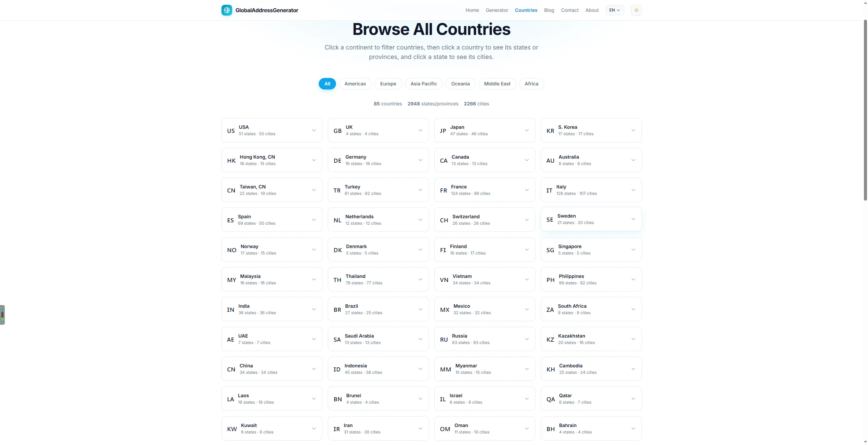Expand the Italy card chevron
This screenshot has width=868, height=445.
coord(633,190)
